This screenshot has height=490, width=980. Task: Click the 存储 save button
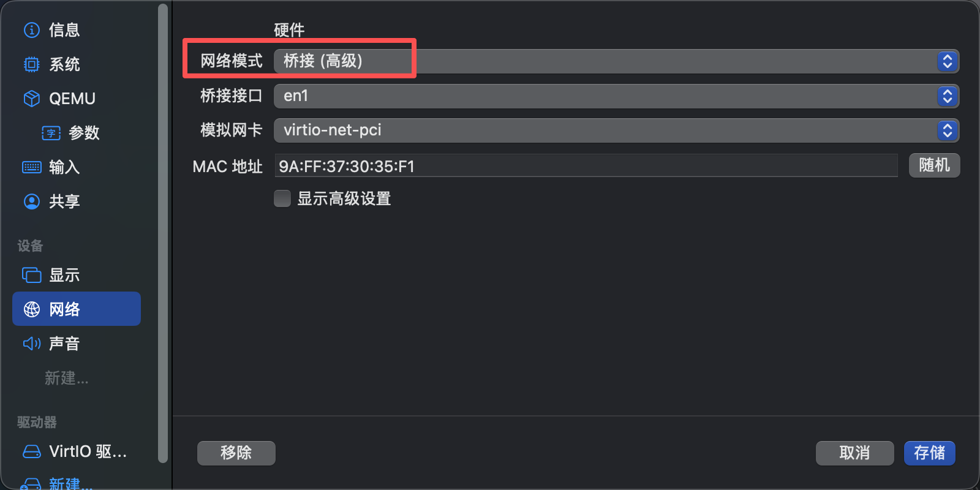coord(929,453)
